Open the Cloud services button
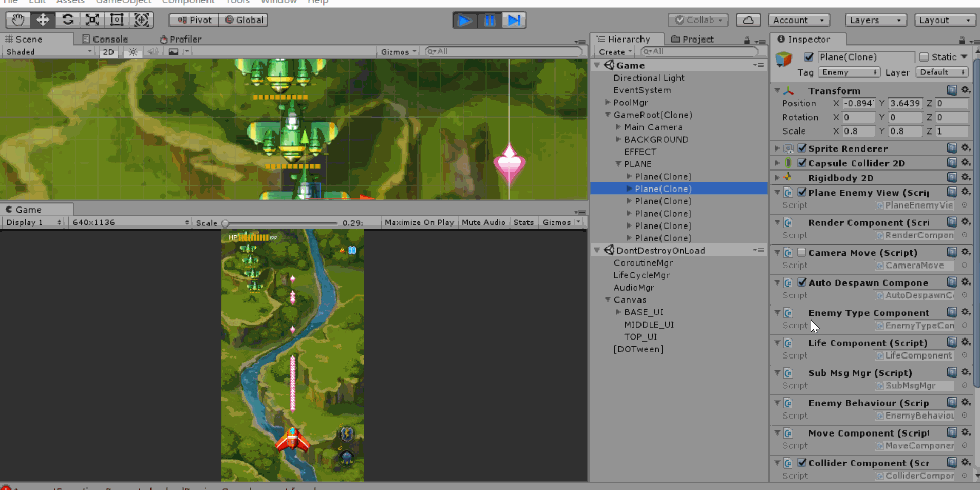This screenshot has width=980, height=490. 748,20
